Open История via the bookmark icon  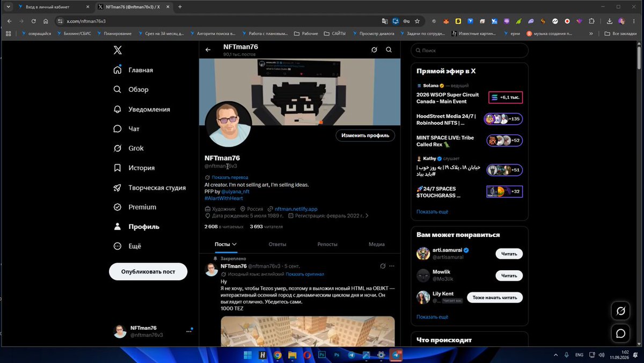coord(118,168)
